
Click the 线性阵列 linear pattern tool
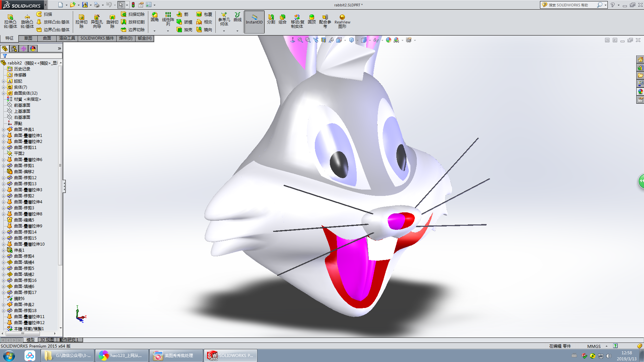168,19
